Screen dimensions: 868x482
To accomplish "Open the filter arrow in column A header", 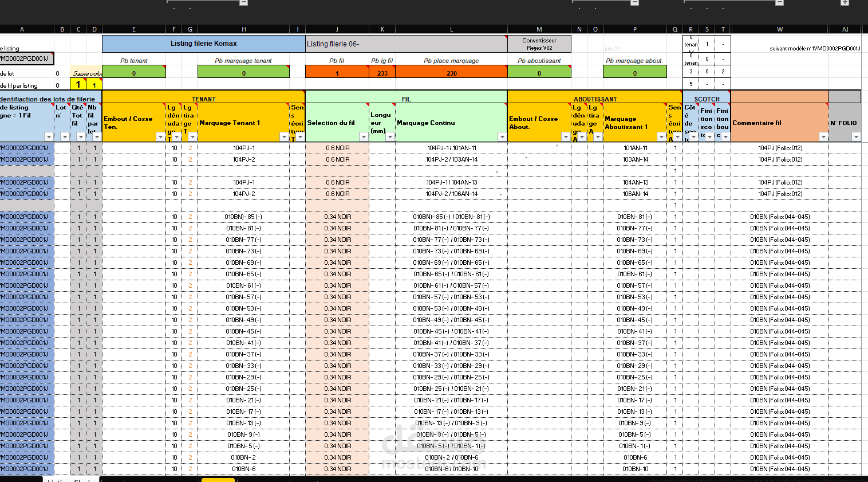I will point(49,136).
